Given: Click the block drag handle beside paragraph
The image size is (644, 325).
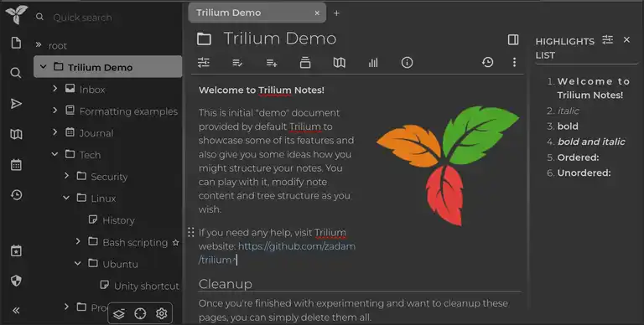Looking at the screenshot, I should click(x=191, y=232).
